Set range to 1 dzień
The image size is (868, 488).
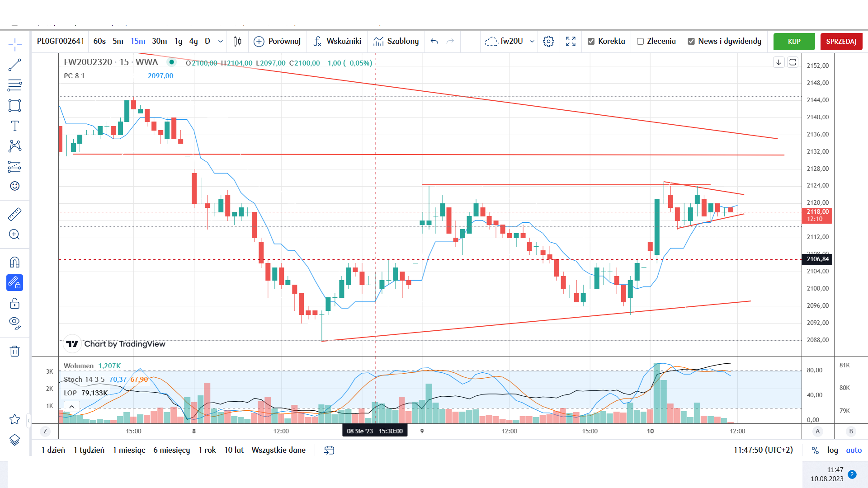[53, 450]
